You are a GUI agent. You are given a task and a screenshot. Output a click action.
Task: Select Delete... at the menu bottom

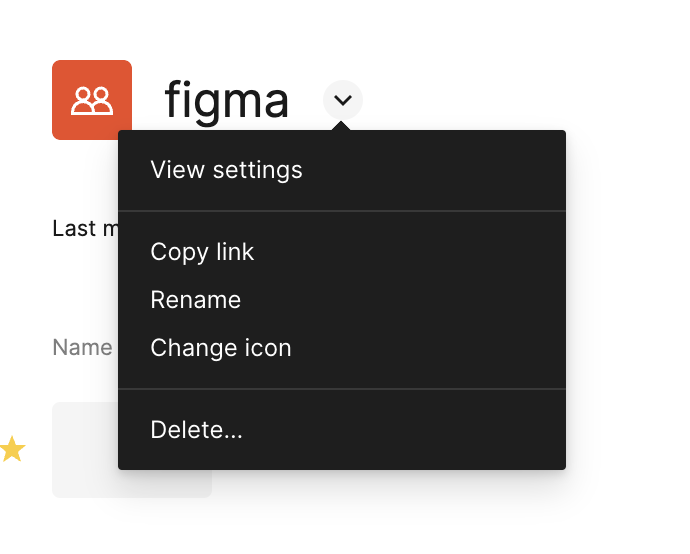tap(196, 430)
